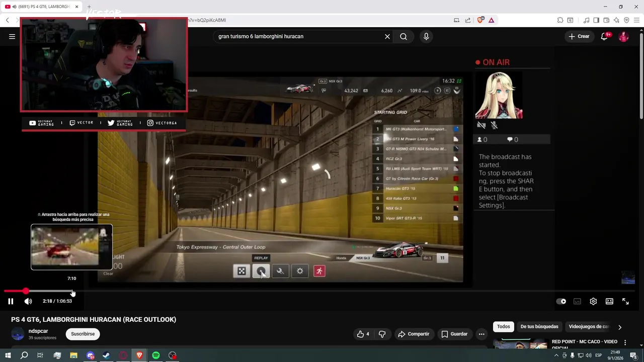The height and width of the screenshot is (362, 644).
Task: Click the Compartir share button
Action: tap(414, 334)
